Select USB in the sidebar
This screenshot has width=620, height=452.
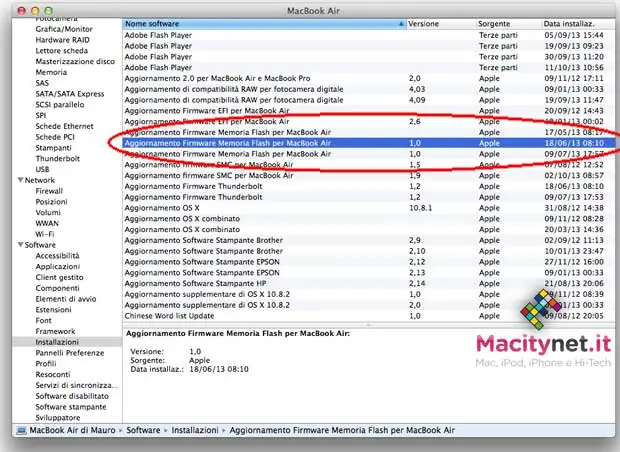click(x=42, y=169)
